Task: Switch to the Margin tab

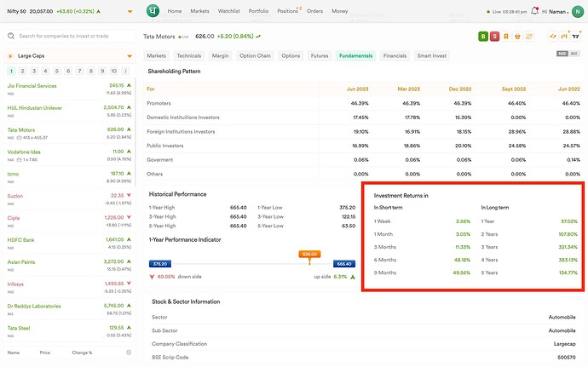Action: (x=220, y=56)
